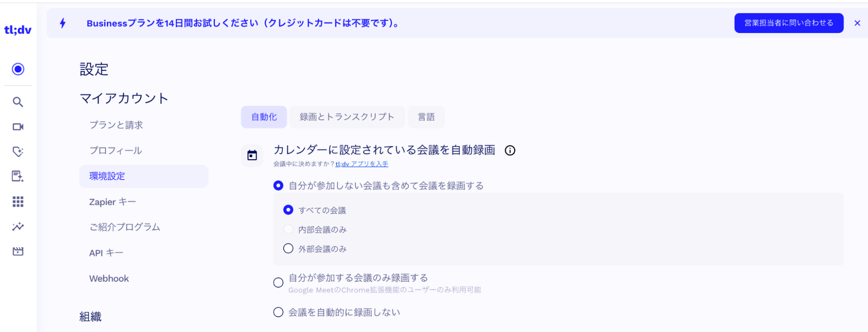868x332 pixels.
Task: Choose 会議を自動的に録画しない radio option
Action: pos(278,312)
